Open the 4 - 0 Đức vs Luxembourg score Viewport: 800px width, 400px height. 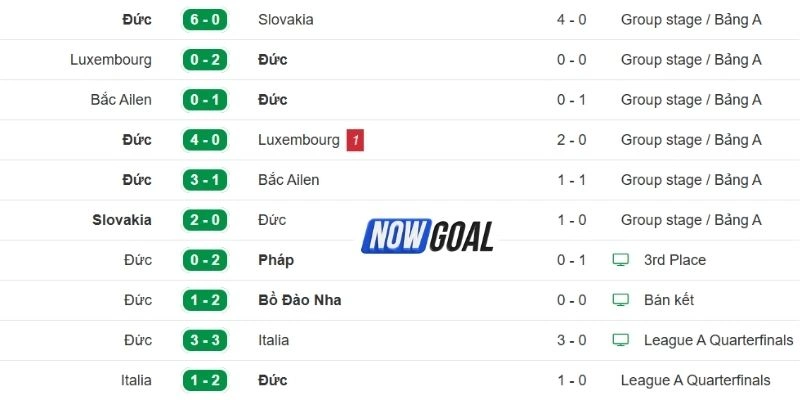pyautogui.click(x=205, y=140)
